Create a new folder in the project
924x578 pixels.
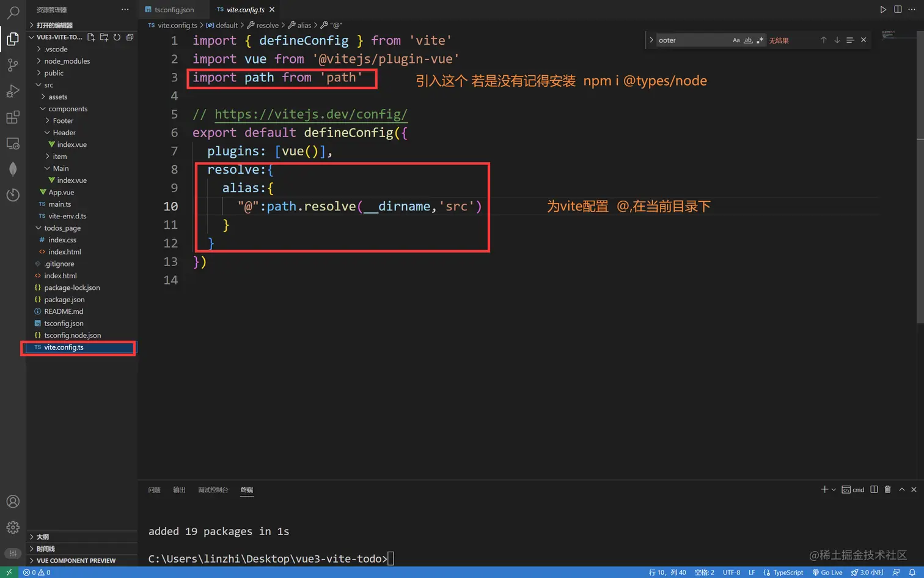104,37
